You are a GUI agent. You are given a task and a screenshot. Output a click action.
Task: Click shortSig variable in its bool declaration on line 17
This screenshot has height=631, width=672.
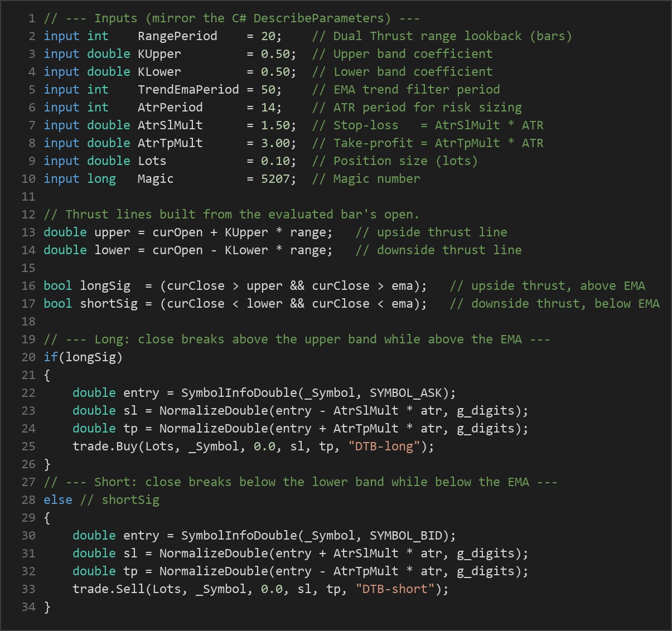click(x=109, y=304)
